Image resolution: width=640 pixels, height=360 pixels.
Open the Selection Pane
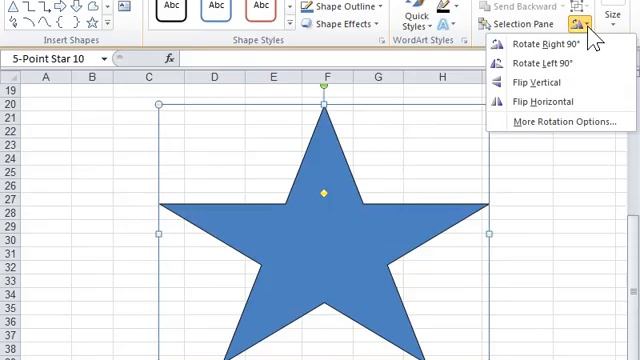pos(516,24)
